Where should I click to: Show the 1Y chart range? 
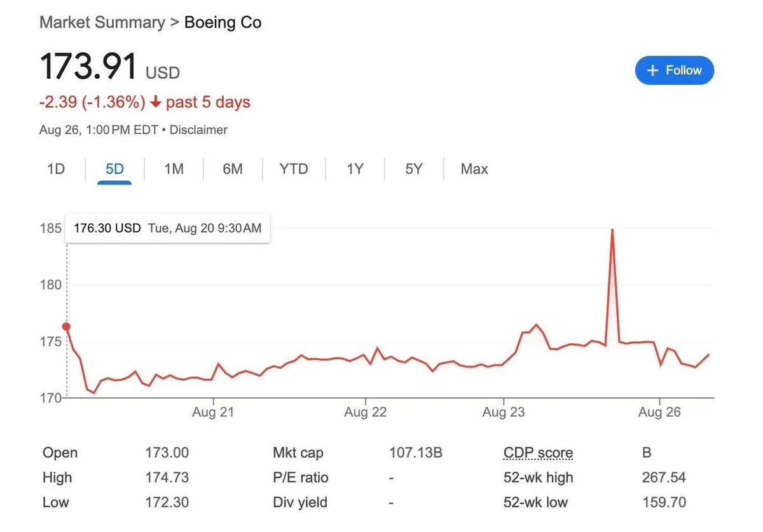pyautogui.click(x=355, y=169)
